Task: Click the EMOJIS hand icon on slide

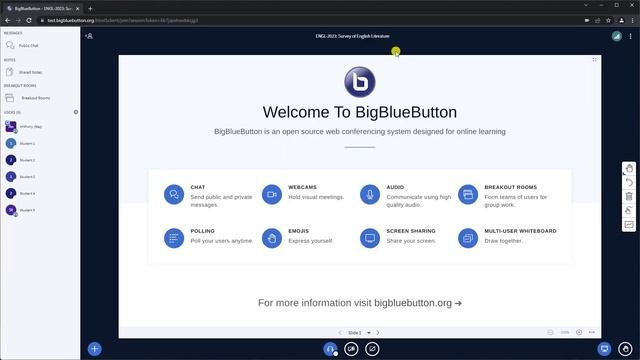Action: click(272, 238)
